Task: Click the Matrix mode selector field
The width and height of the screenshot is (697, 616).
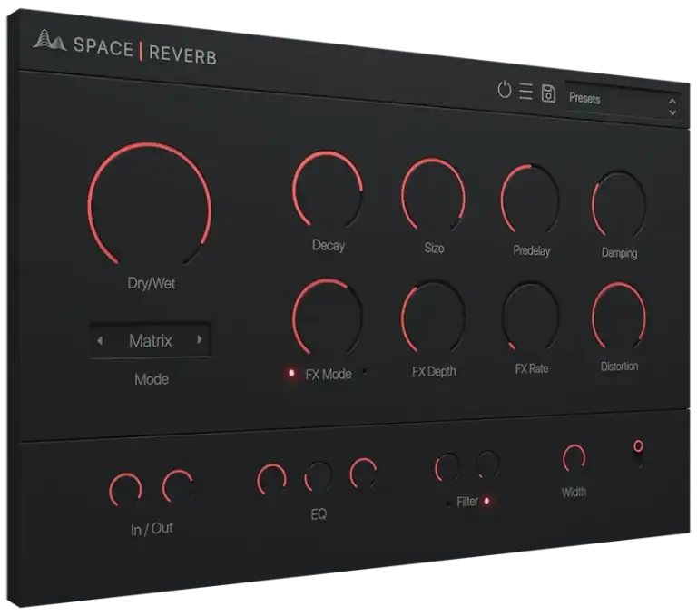Action: 151,340
